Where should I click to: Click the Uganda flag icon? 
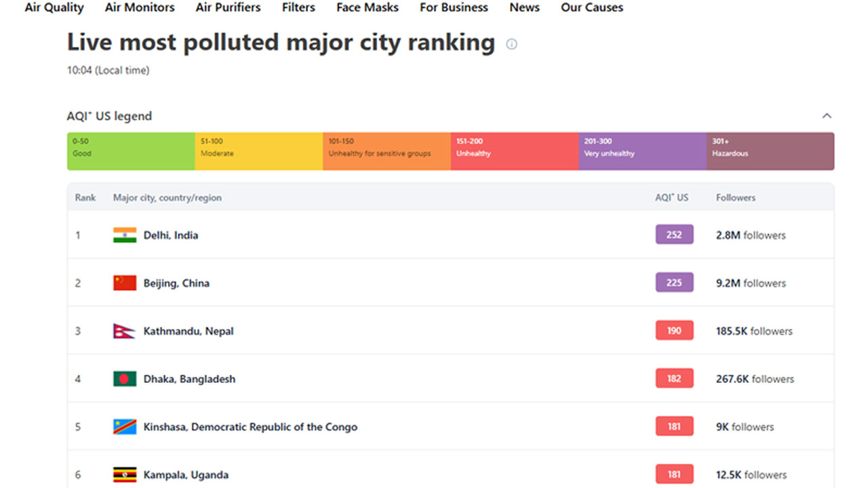point(125,474)
